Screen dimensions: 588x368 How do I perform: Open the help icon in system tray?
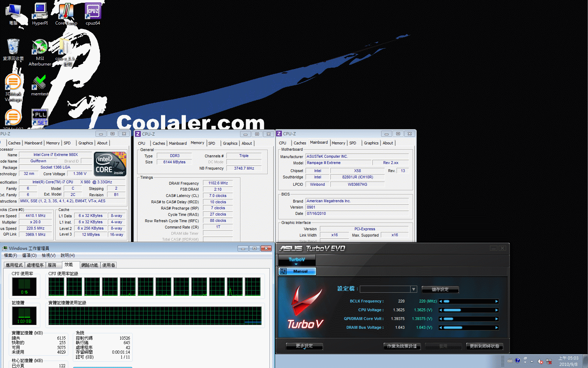click(x=518, y=360)
